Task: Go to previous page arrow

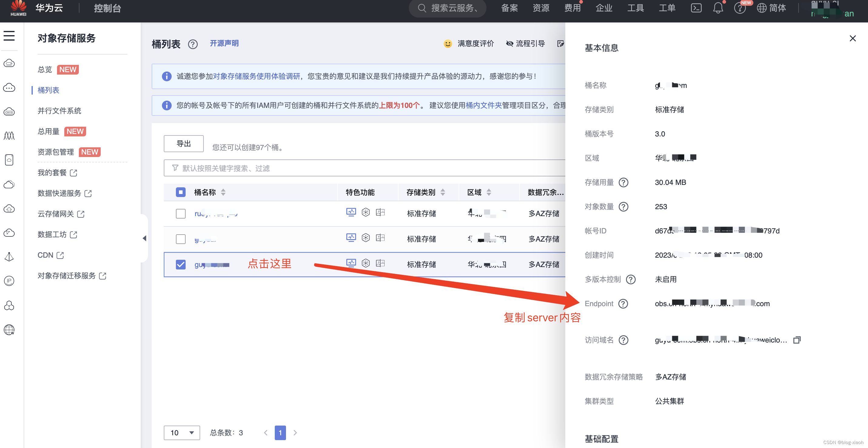Action: [x=265, y=433]
